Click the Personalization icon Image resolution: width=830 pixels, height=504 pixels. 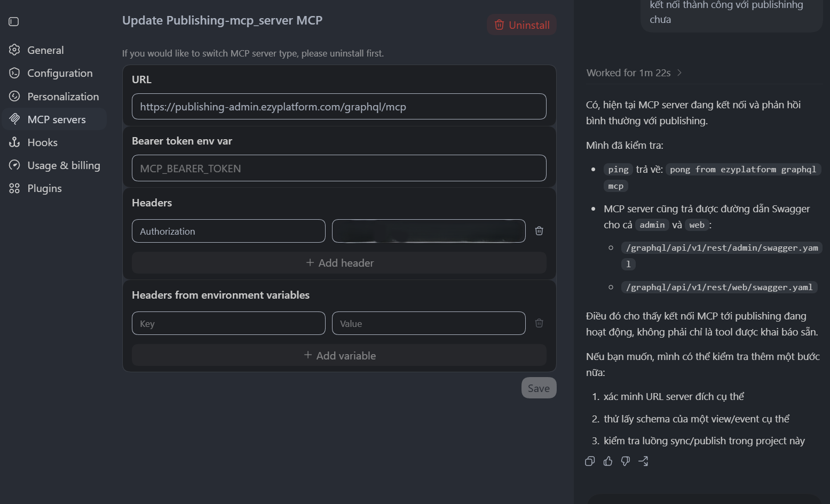pos(14,97)
